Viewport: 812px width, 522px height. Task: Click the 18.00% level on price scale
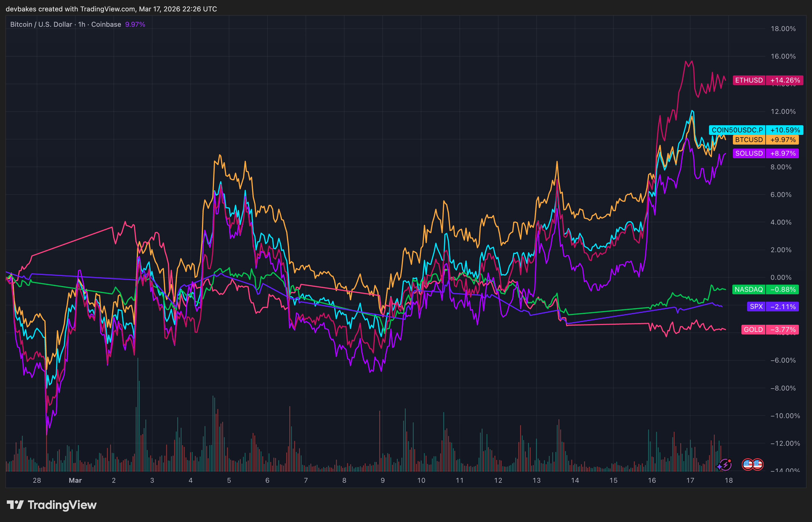783,29
